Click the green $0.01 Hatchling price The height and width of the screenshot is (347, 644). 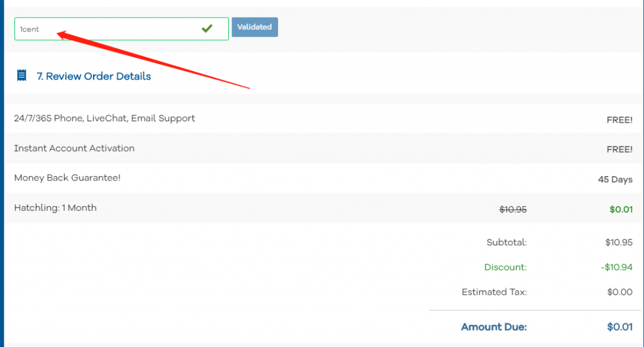[x=621, y=209]
